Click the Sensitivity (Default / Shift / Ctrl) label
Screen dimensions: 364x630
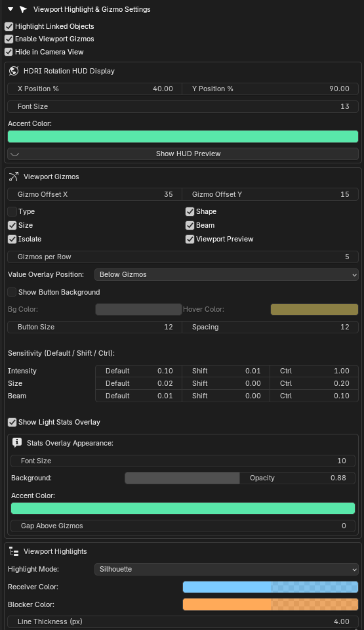coord(61,353)
